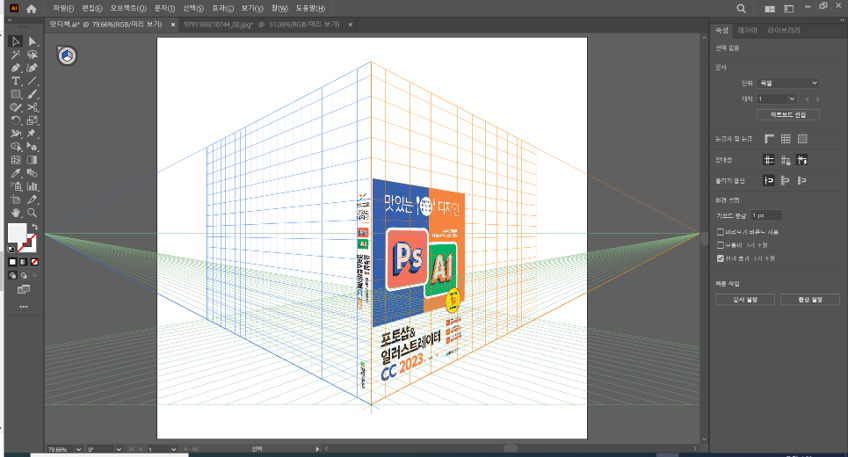Open the search icon in the top bar
This screenshot has height=457, width=848.
click(741, 8)
